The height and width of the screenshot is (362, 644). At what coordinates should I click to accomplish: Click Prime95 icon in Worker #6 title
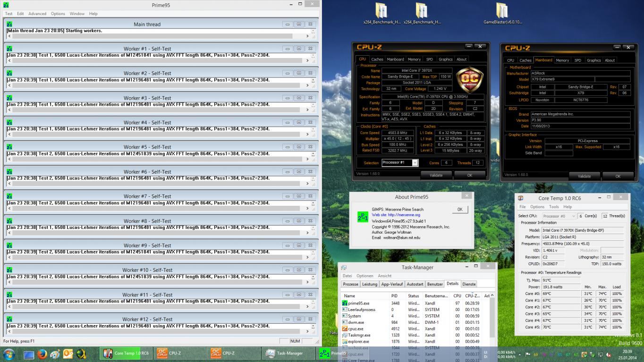coord(9,172)
